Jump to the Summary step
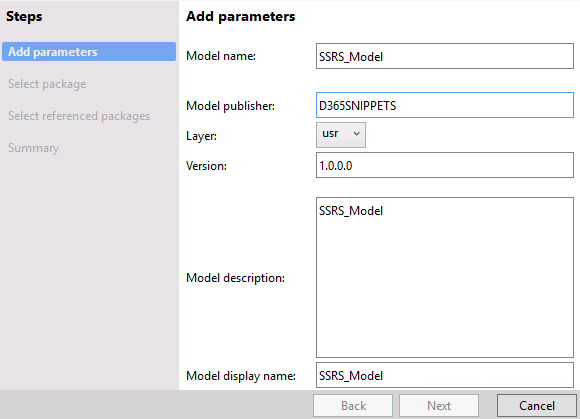Viewport: 580px width, 419px height. pyautogui.click(x=33, y=148)
